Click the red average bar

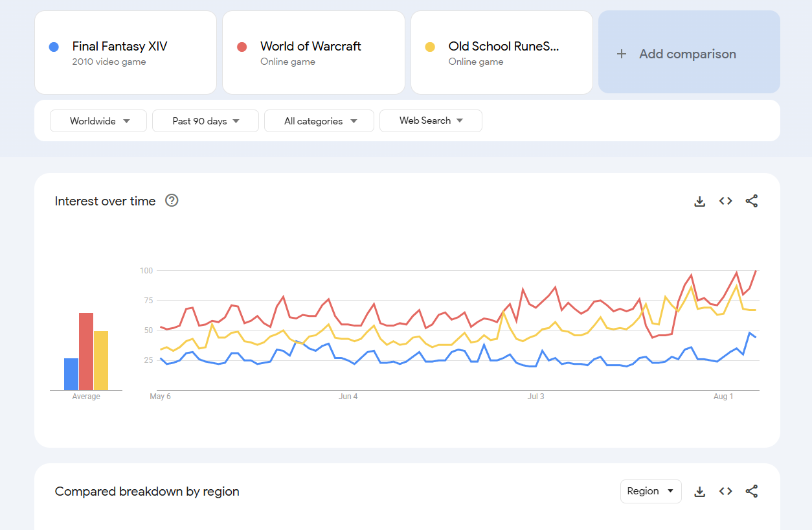pyautogui.click(x=86, y=352)
